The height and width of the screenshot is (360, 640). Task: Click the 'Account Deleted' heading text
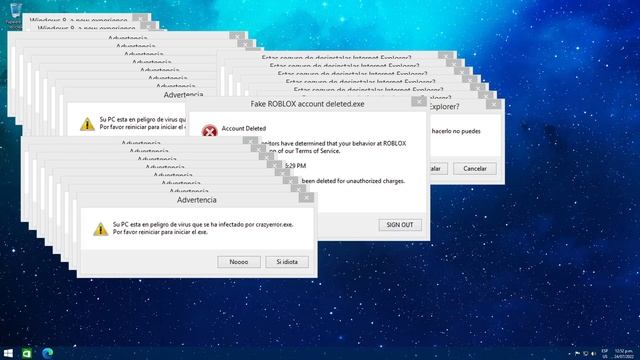[244, 129]
